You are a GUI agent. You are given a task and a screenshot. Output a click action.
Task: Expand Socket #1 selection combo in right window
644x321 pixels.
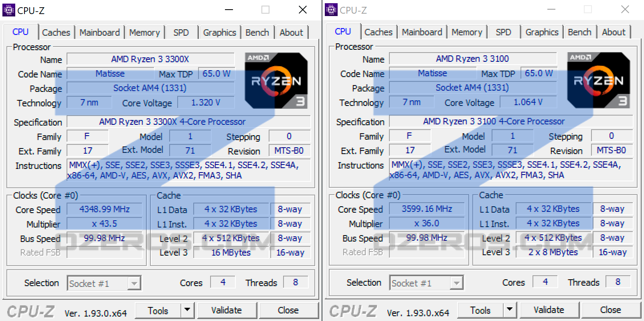457,283
